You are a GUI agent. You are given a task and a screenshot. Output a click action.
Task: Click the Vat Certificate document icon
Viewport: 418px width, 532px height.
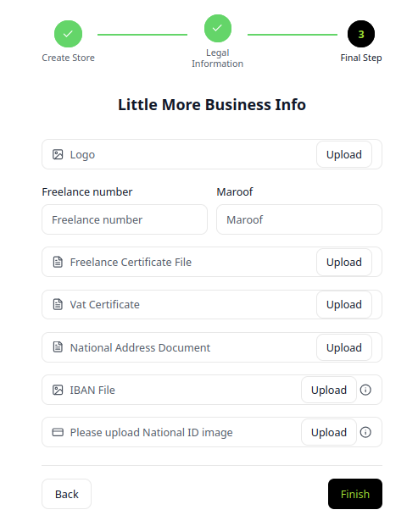58,304
